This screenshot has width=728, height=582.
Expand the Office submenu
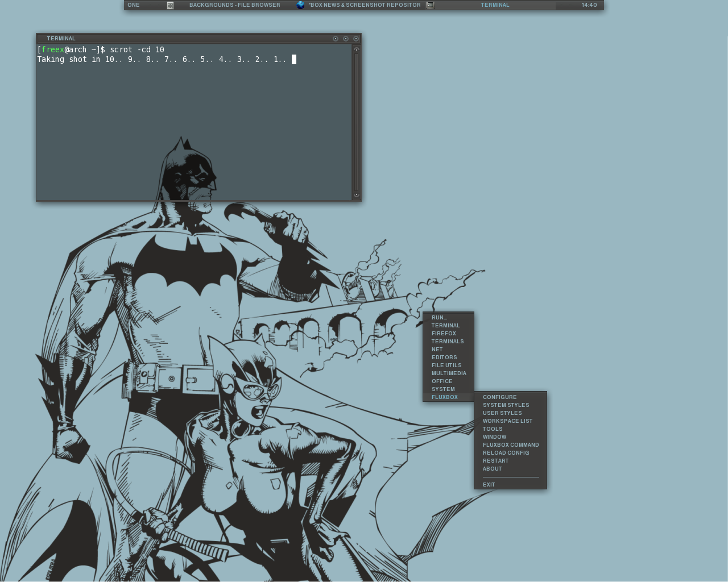click(x=448, y=381)
